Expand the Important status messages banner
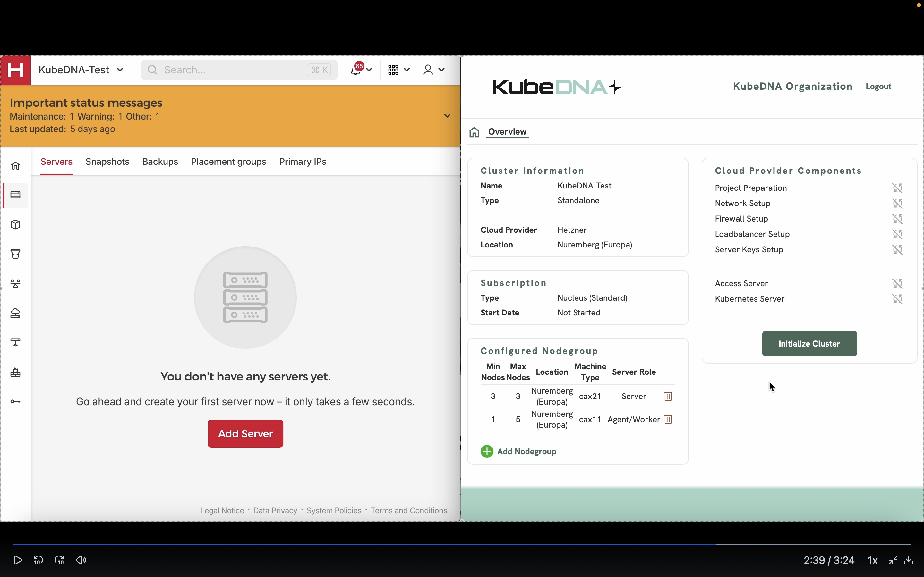 click(447, 116)
